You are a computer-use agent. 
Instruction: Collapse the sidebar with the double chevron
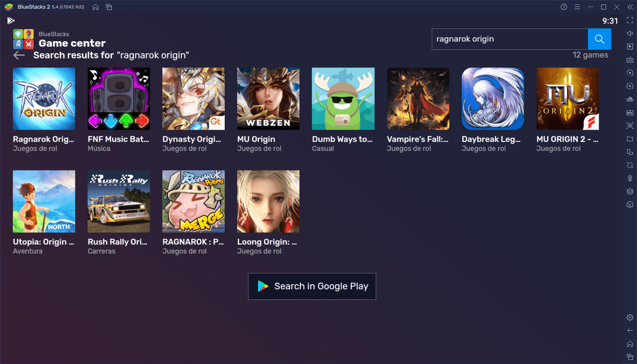pyautogui.click(x=630, y=7)
